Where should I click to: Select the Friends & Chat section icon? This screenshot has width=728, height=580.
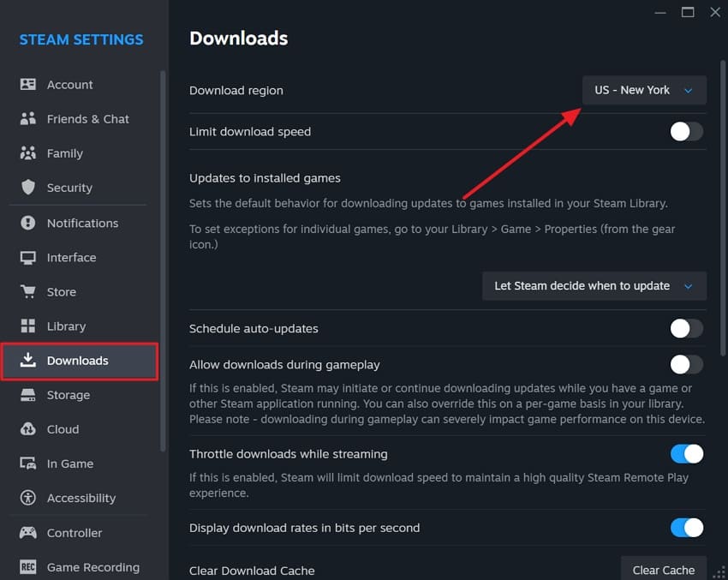(29, 118)
